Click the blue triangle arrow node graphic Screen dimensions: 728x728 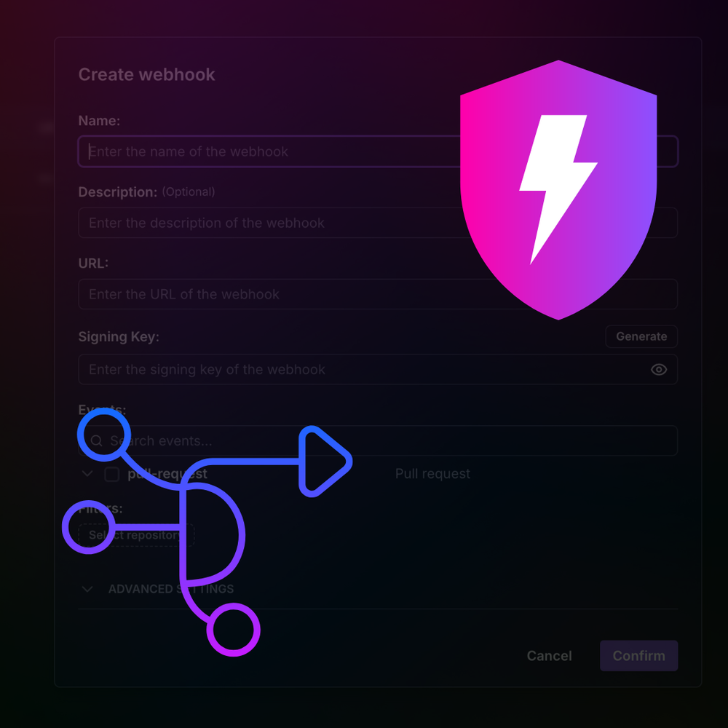(325, 461)
